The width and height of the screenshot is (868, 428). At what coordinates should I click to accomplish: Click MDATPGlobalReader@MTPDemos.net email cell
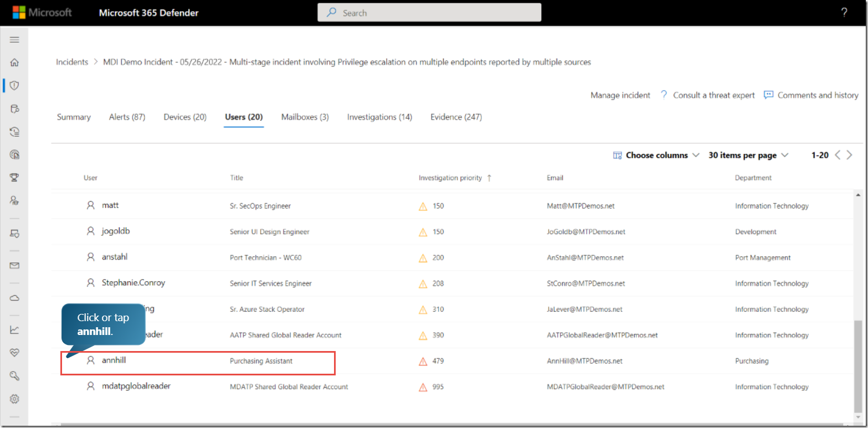tap(605, 387)
